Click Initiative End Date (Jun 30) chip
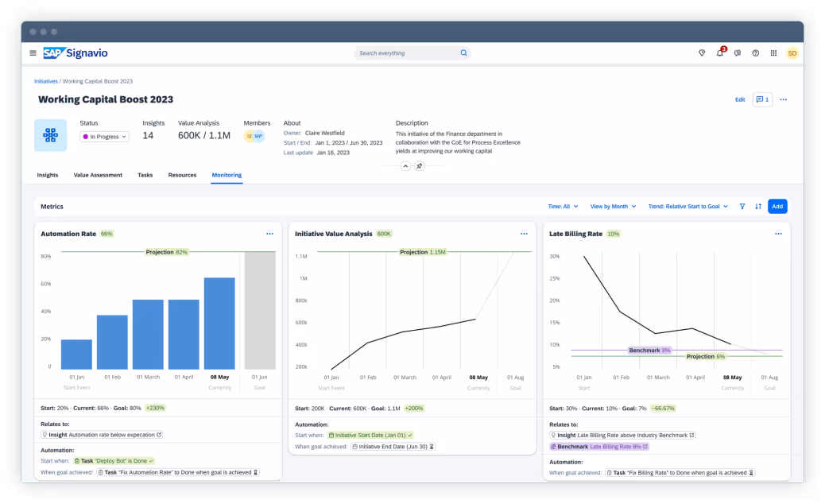Viewport: 825px width, 504px height. (x=393, y=447)
